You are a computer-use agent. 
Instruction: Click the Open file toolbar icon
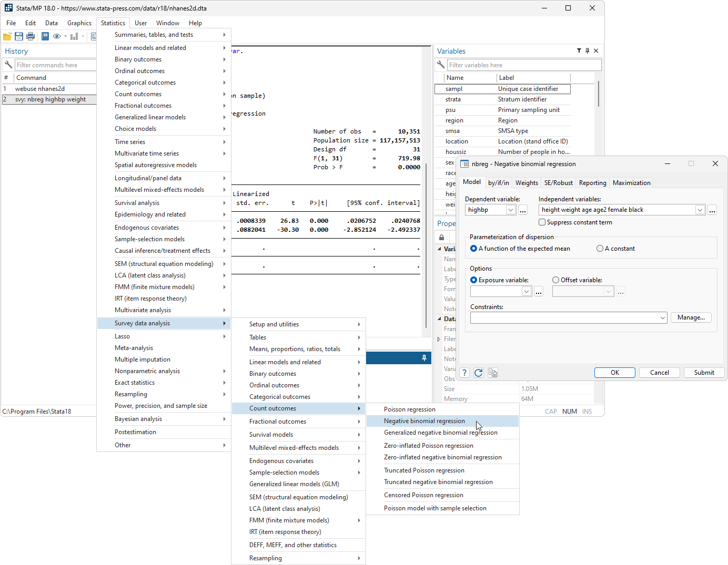tap(7, 36)
